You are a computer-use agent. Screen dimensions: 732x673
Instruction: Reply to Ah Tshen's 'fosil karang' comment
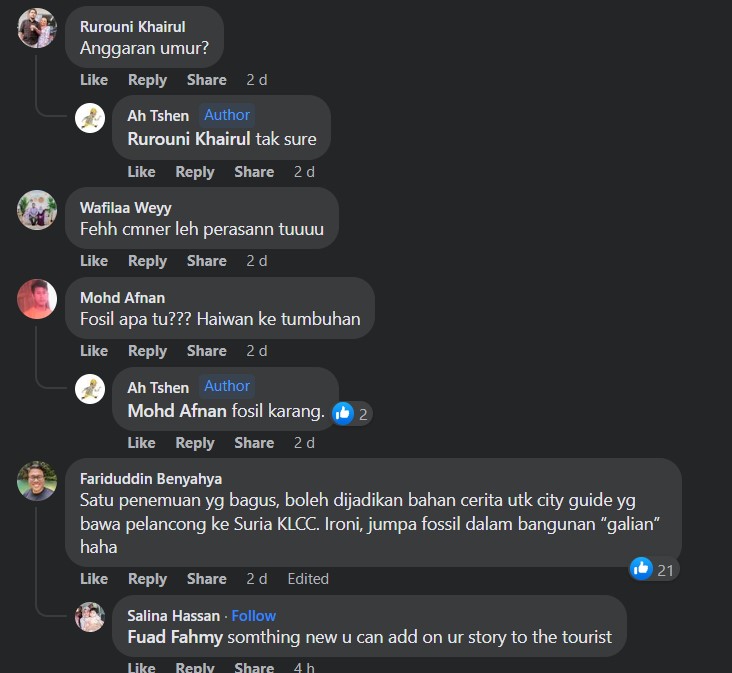[195, 443]
